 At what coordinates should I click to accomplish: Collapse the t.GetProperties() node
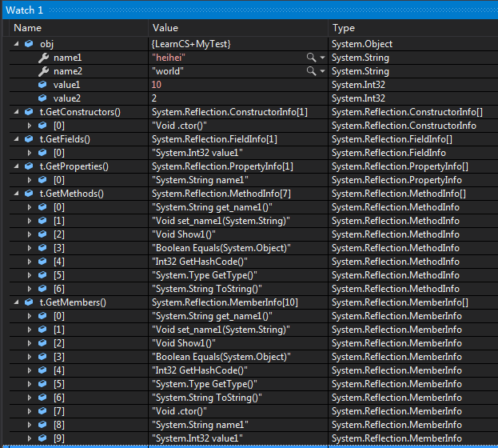pos(17,166)
